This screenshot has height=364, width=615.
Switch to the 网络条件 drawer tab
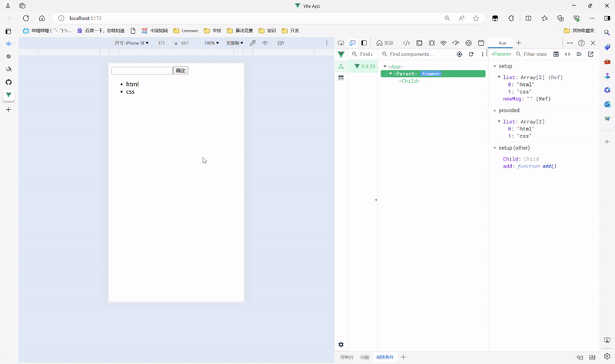tap(385, 357)
